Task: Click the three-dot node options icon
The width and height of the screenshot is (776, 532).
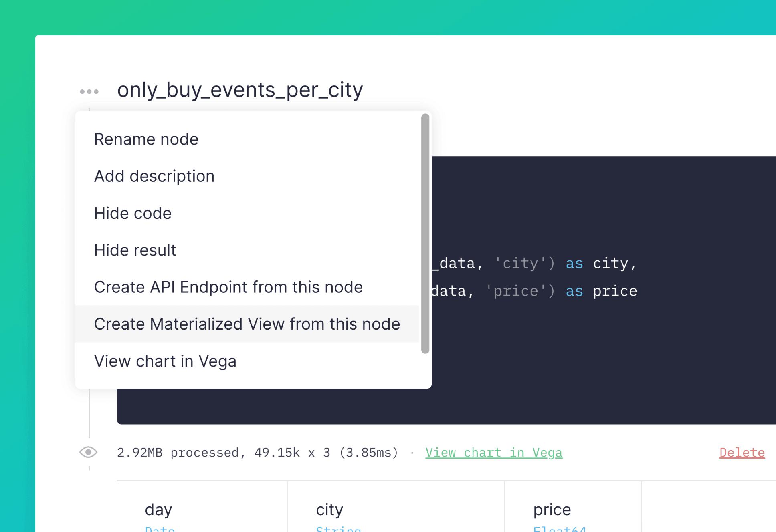Action: click(89, 91)
